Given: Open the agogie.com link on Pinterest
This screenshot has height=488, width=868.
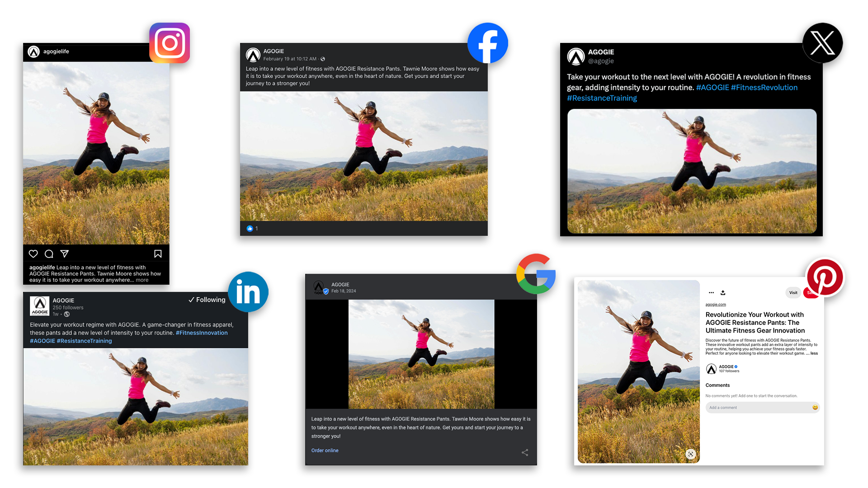Looking at the screenshot, I should [716, 305].
